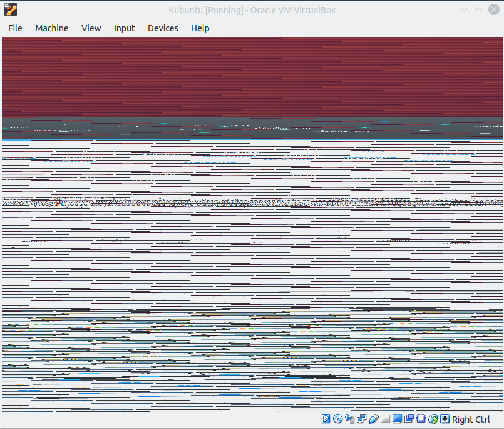Click the Right Ctrl host key label
Image resolution: width=504 pixels, height=429 pixels.
(471, 420)
